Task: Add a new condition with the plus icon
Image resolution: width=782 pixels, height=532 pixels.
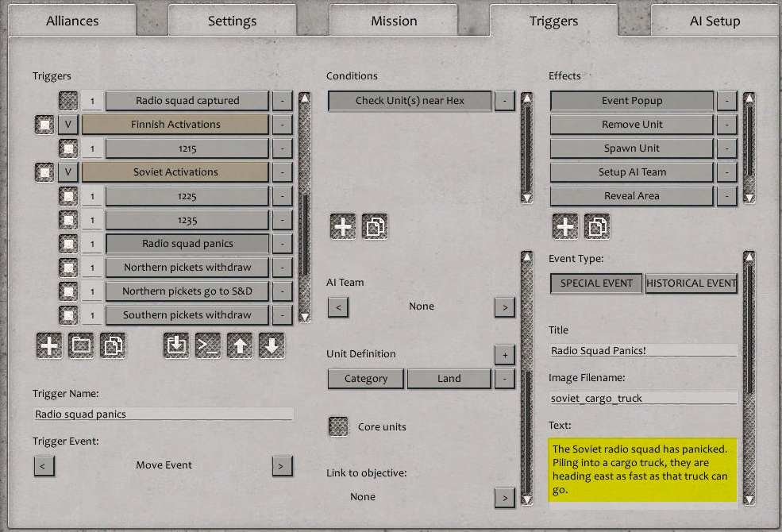Action: (x=343, y=226)
